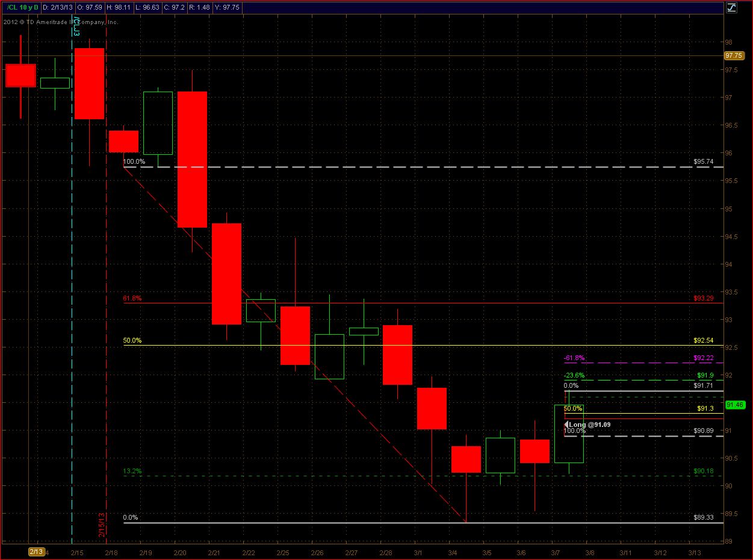This screenshot has height=560, width=753.
Task: Click the vertical 2/15/13 expiration label
Action: coord(102,525)
